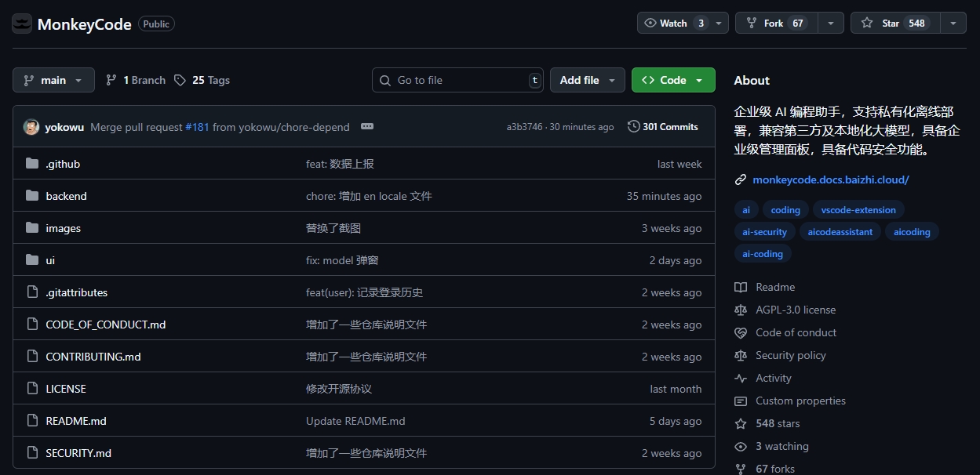Select the aicoding topic tag
Image resolution: width=980 pixels, height=475 pixels.
click(x=912, y=232)
